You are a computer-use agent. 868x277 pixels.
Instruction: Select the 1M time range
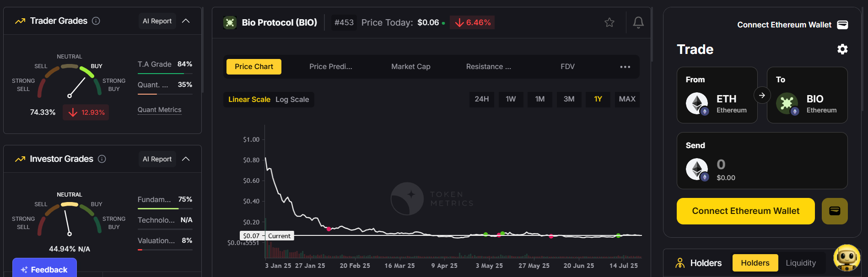click(540, 99)
